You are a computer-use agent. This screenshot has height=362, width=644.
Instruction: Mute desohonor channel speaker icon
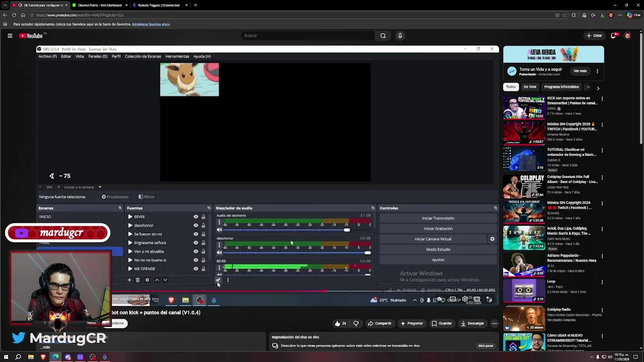tap(219, 252)
